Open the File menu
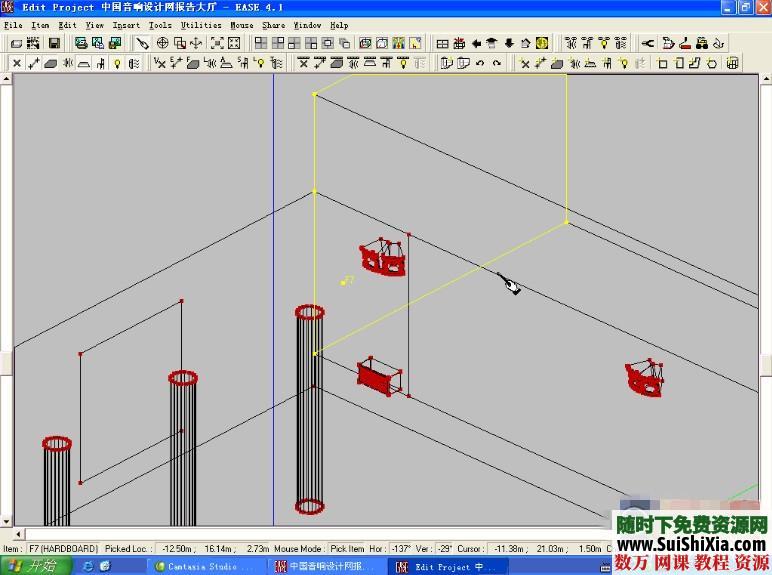 point(12,25)
